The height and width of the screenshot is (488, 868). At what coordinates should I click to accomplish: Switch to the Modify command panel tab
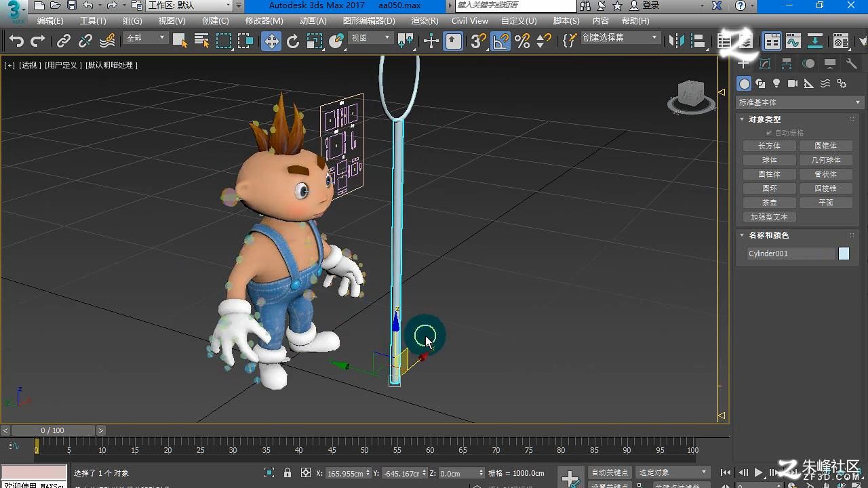point(765,64)
